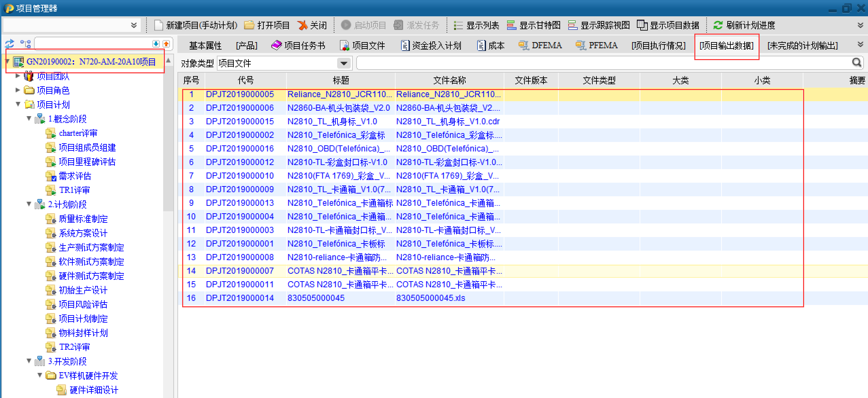Switch to the DFEMA tab
This screenshot has height=398, width=868.
pos(540,45)
